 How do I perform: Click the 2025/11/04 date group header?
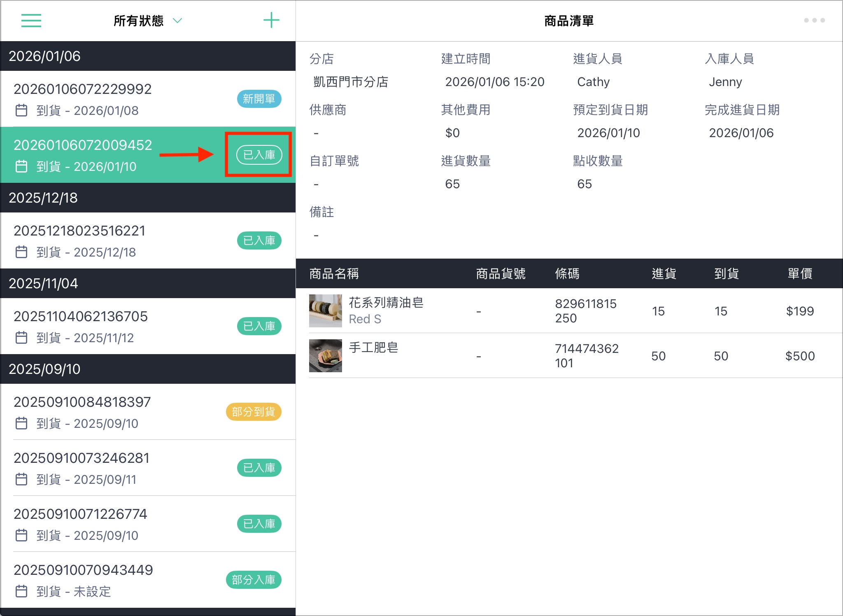pos(148,283)
